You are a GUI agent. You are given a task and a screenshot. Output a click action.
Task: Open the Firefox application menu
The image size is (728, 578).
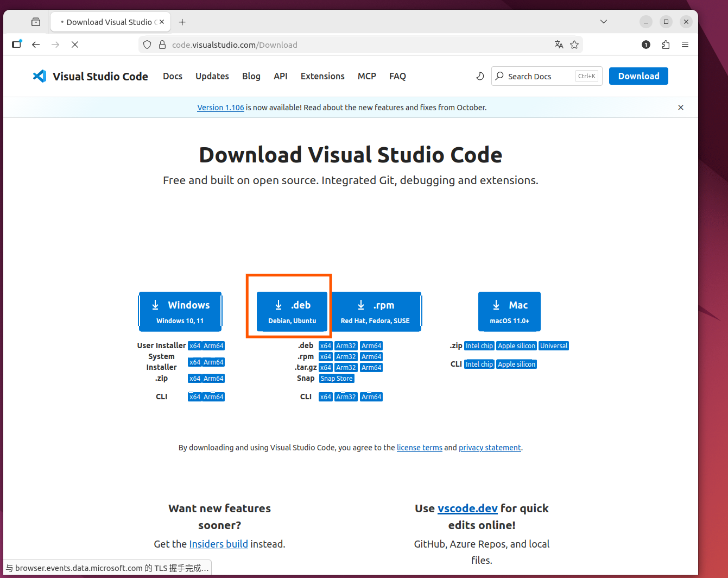685,45
